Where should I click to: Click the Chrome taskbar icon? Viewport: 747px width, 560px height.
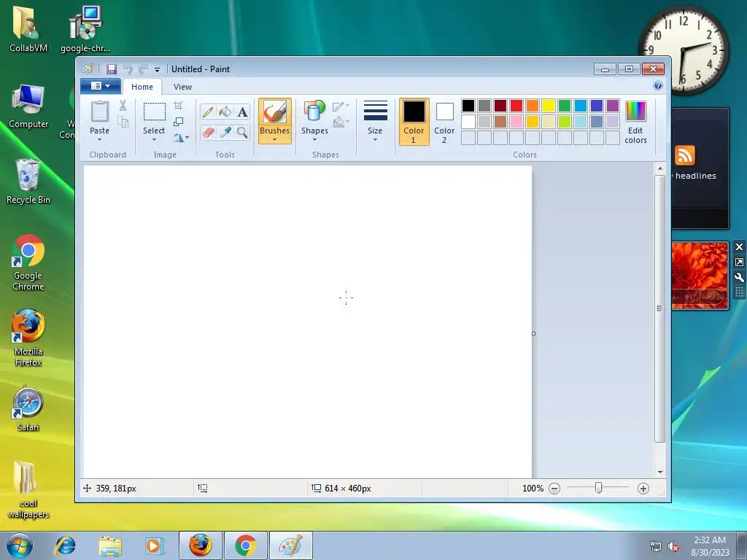point(245,545)
